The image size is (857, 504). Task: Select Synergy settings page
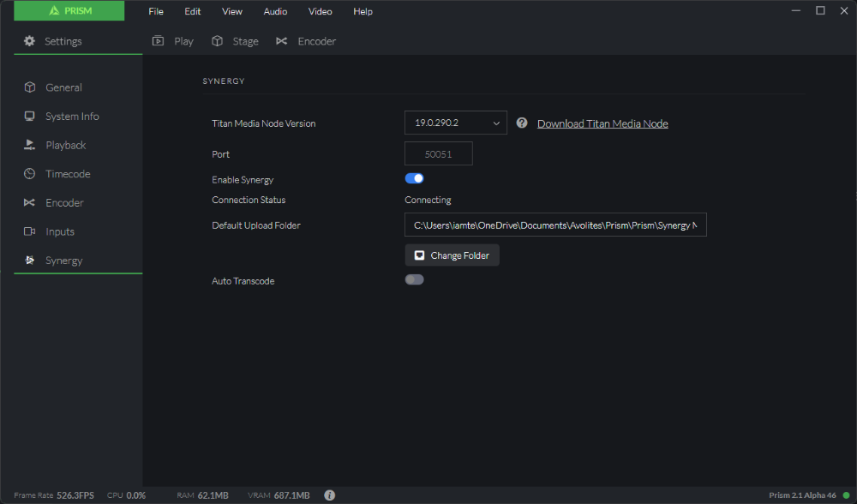pyautogui.click(x=78, y=261)
